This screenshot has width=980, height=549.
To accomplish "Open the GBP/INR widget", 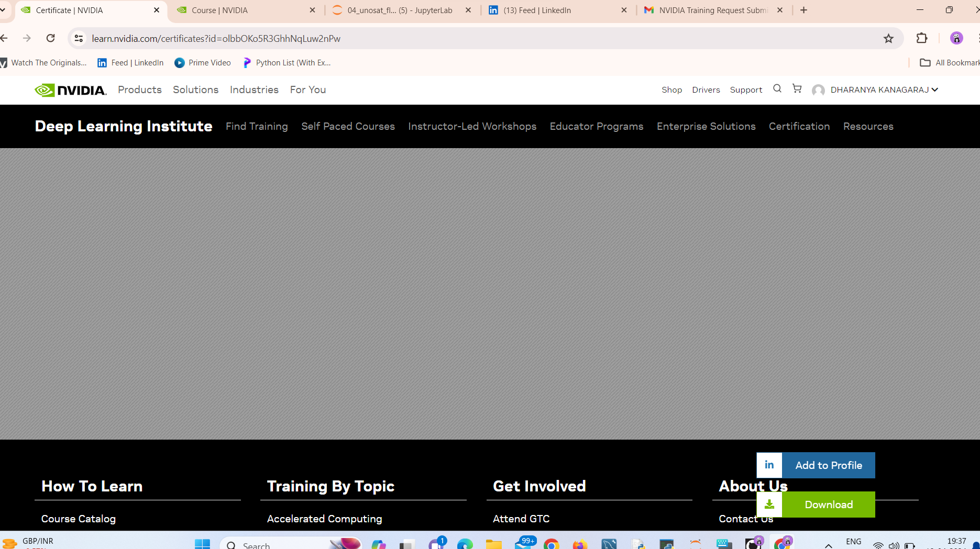I will coord(27,543).
